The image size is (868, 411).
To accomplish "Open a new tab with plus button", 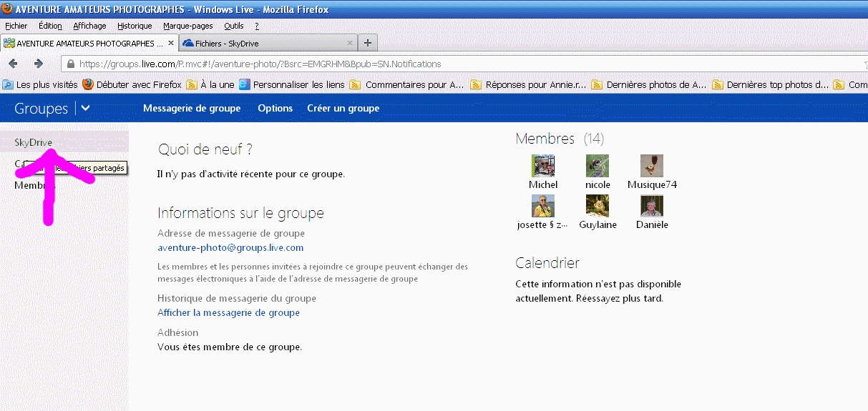I will click(x=368, y=43).
